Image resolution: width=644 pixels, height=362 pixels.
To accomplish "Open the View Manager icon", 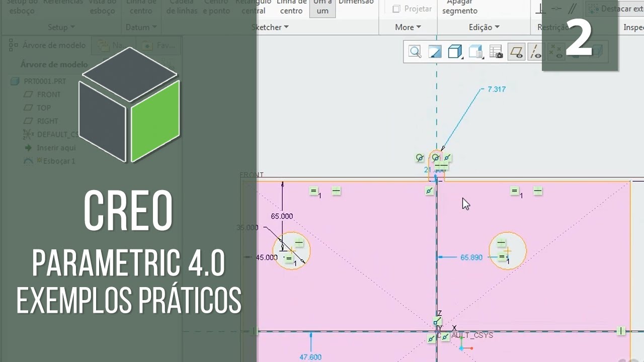I will coord(496,52).
